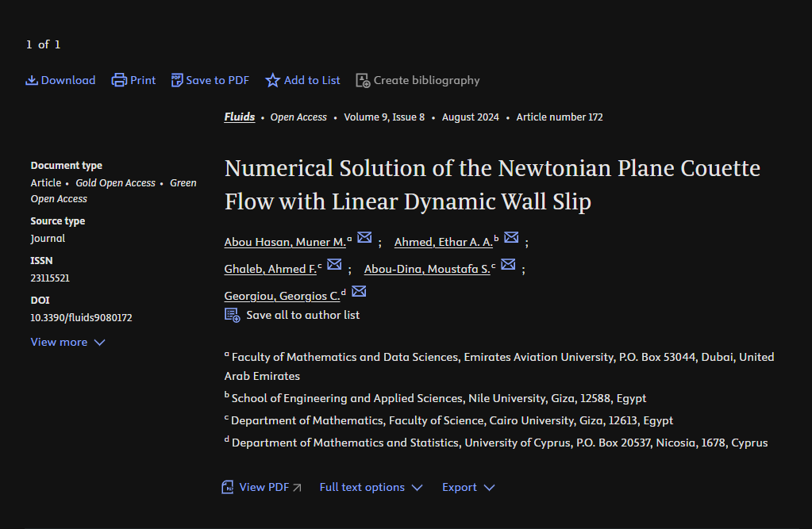
Task: Click the Cairo University affiliation line
Action: (x=448, y=420)
